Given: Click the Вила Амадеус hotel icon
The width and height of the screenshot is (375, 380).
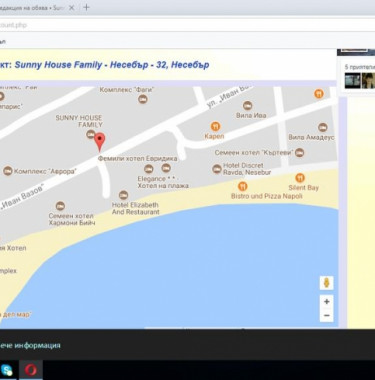Looking at the screenshot, I should coord(322,127).
